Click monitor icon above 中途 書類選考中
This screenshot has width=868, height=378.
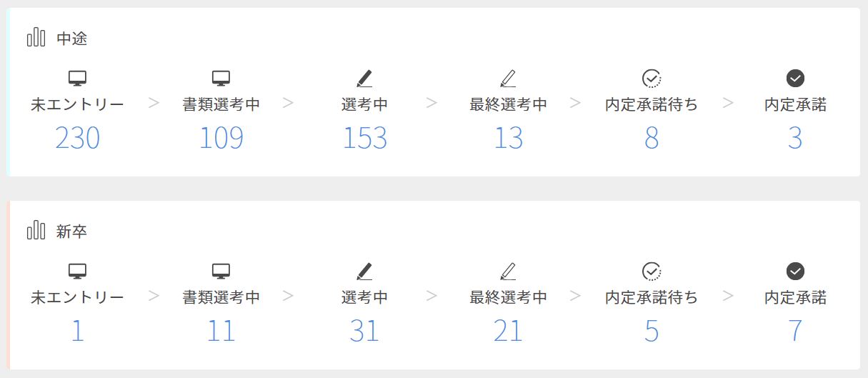(221, 79)
